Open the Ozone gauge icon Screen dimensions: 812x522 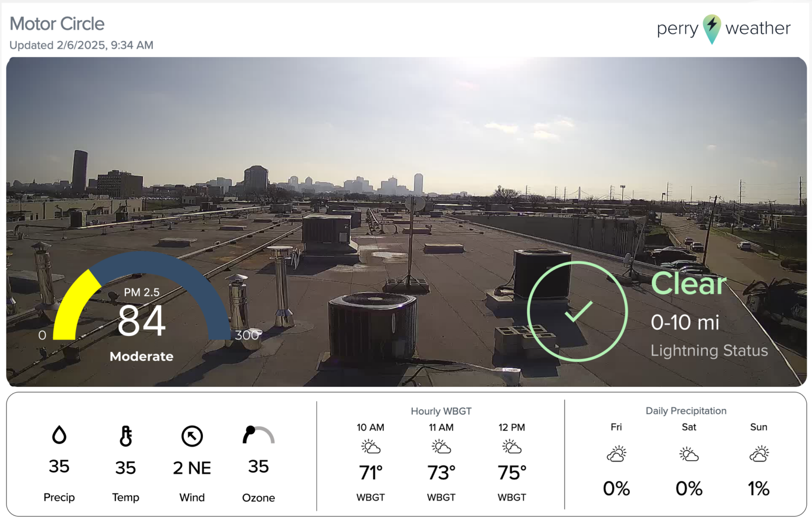pyautogui.click(x=259, y=435)
